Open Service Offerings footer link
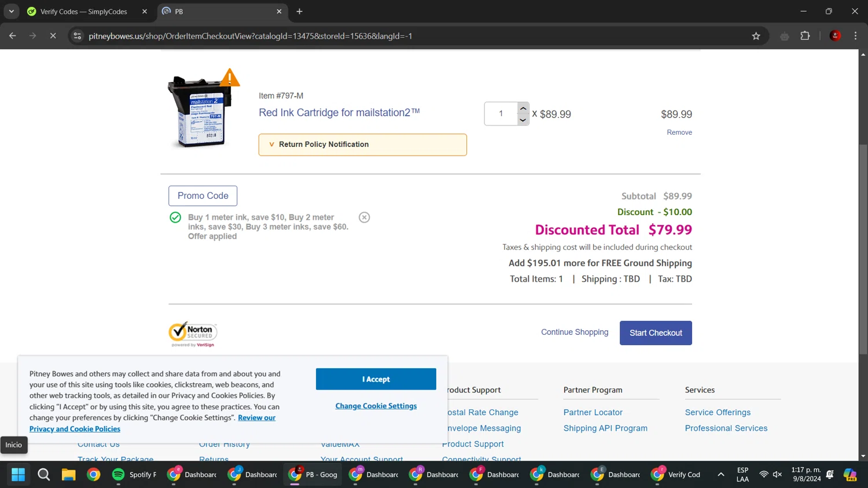Screen dimensions: 868x488 718,412
